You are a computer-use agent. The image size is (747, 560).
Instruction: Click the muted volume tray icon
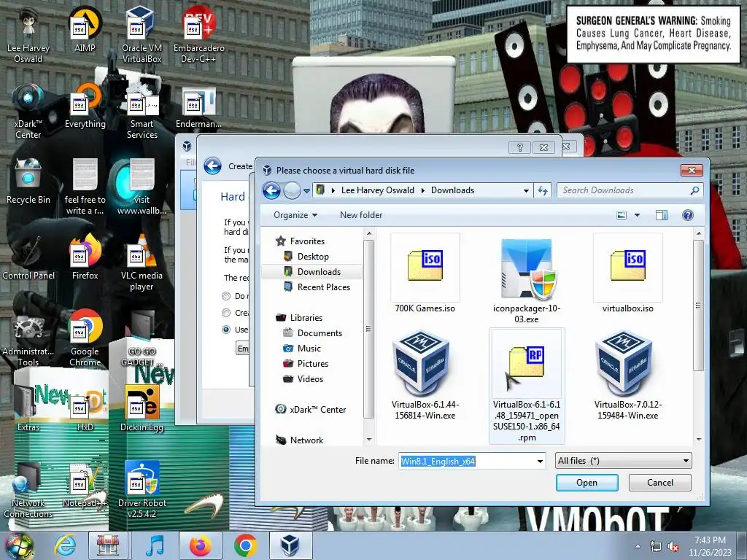point(673,547)
